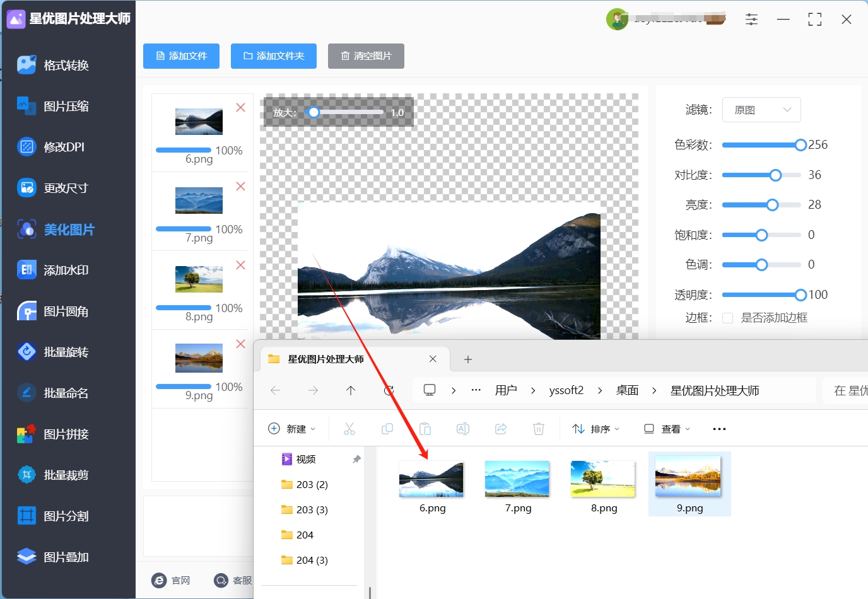
Task: Expand hidden breadcrumb path ellipsis
Action: pos(476,390)
